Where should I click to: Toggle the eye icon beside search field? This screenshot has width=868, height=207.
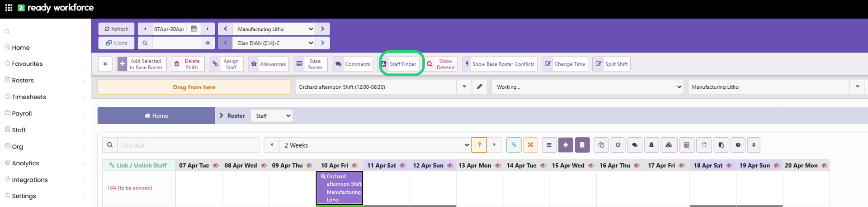(x=208, y=43)
